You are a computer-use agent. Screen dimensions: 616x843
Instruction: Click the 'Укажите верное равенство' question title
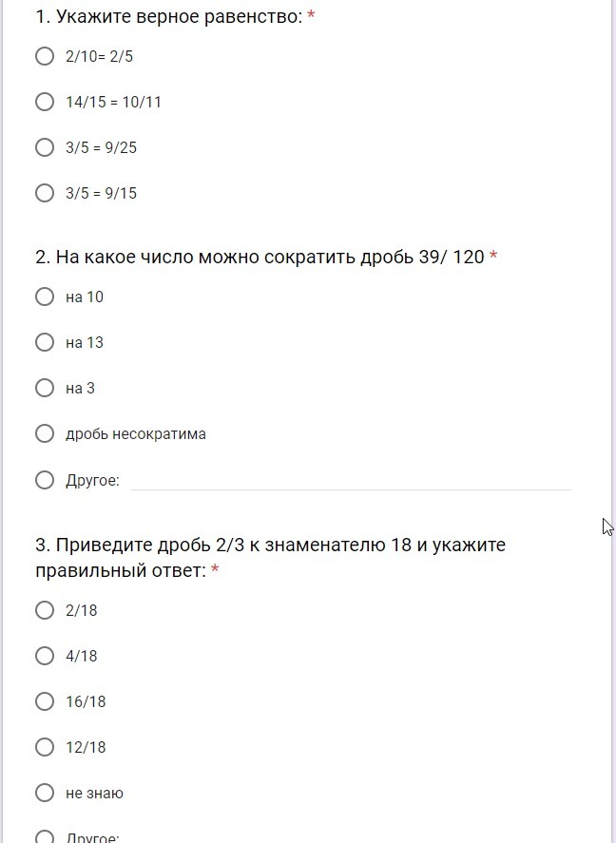168,16
